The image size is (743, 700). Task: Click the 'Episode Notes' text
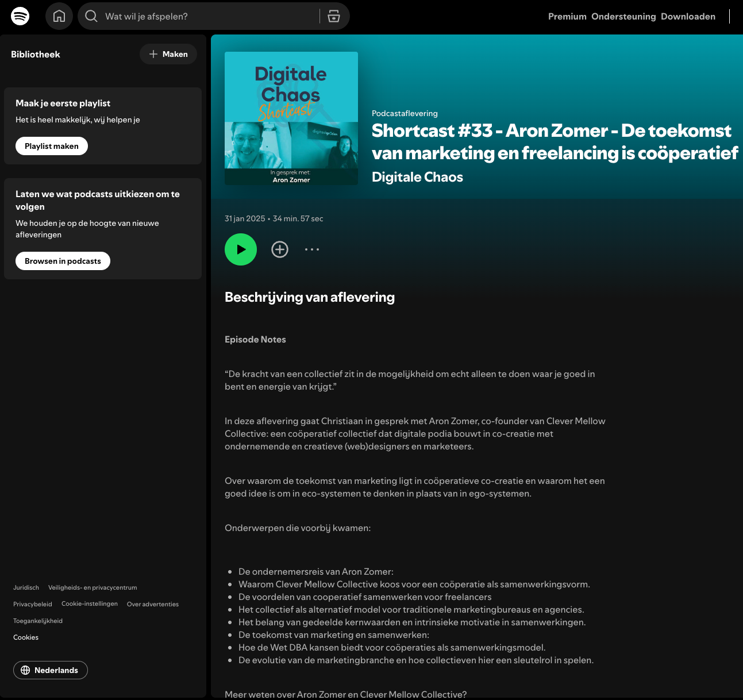[x=255, y=340]
